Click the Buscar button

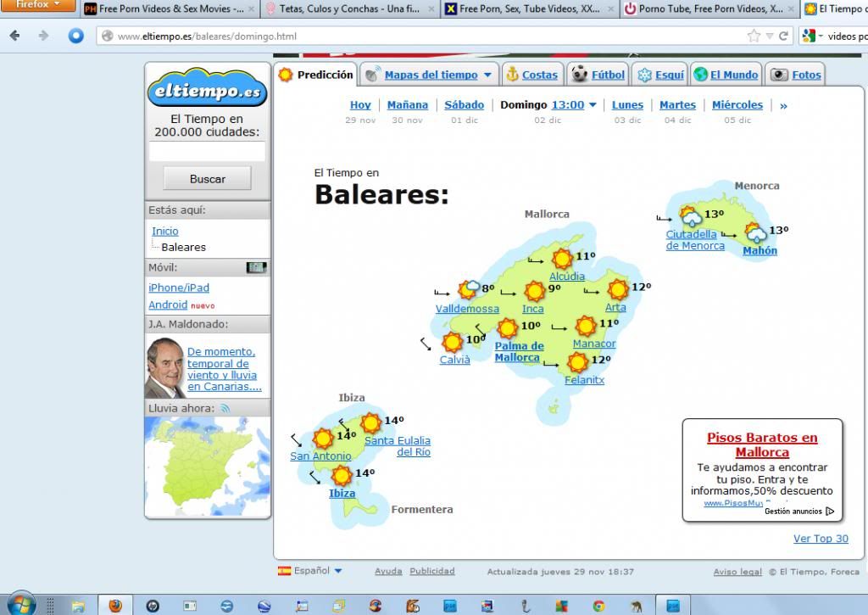207,179
